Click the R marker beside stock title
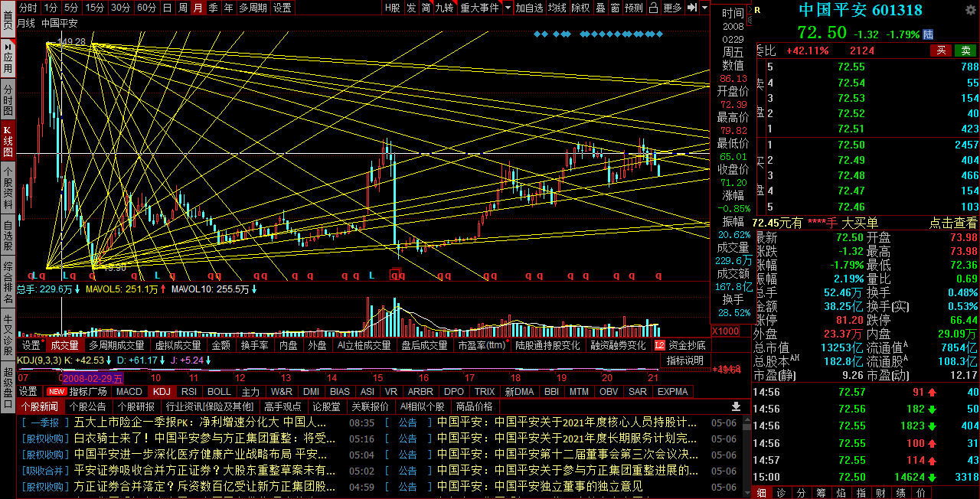Screen dimensions: 980x499 (757, 10)
